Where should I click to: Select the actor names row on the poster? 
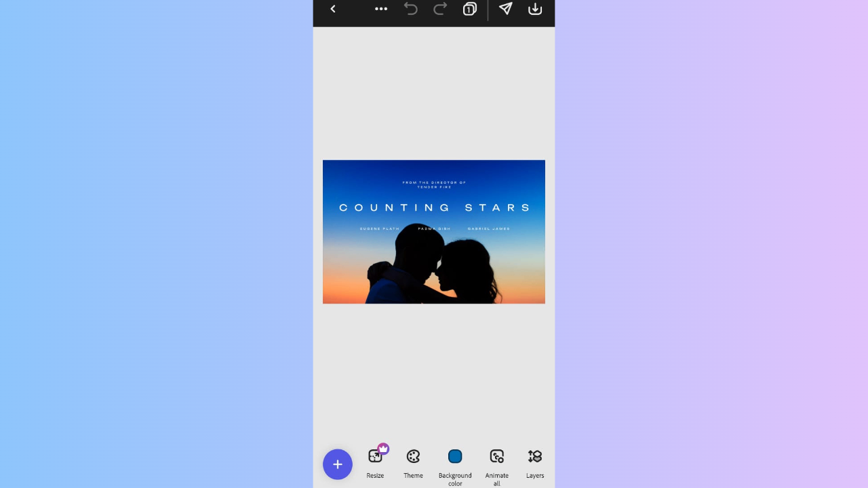434,228
